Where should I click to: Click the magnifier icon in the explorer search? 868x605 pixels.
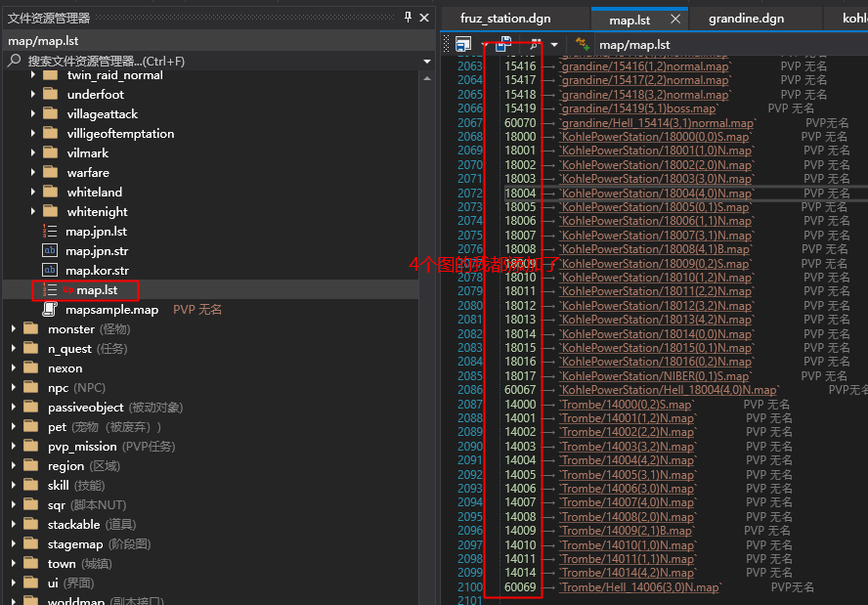(x=15, y=61)
